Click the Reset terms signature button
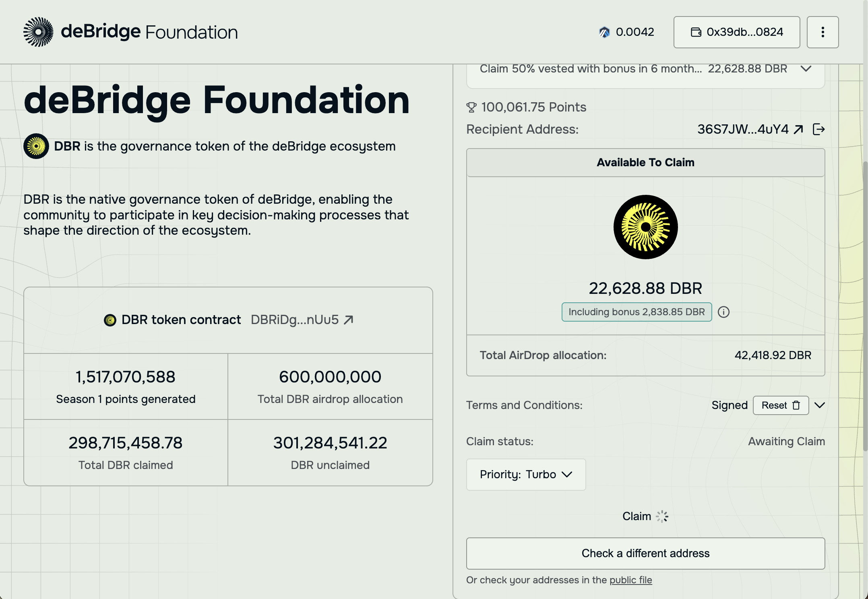Viewport: 868px width, 599px height. tap(781, 405)
